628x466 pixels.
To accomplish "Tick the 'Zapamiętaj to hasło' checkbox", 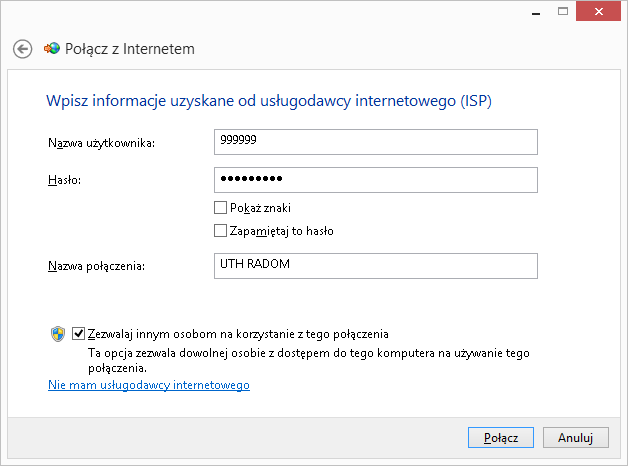I will pyautogui.click(x=221, y=231).
